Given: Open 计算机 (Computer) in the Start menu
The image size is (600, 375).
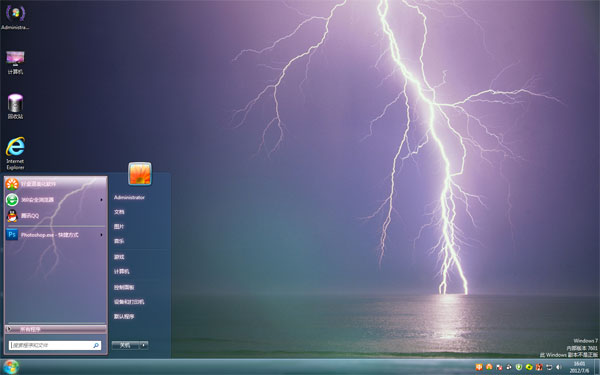Looking at the screenshot, I should tap(122, 271).
